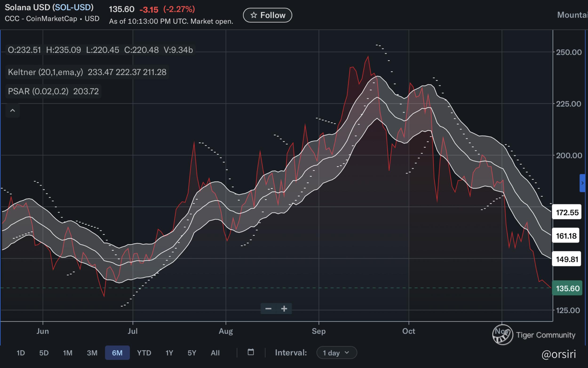
Task: Switch to the 1M range
Action: [x=68, y=353]
